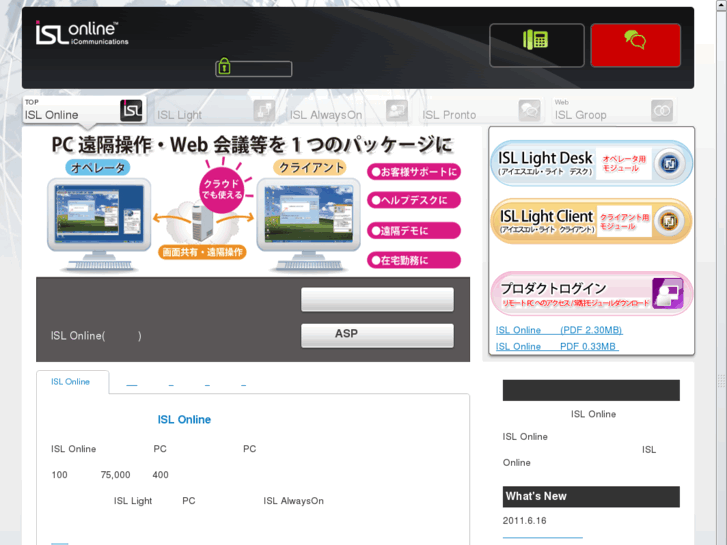Click the 在宅勤務に pink label
The image size is (727, 545).
coord(414,260)
